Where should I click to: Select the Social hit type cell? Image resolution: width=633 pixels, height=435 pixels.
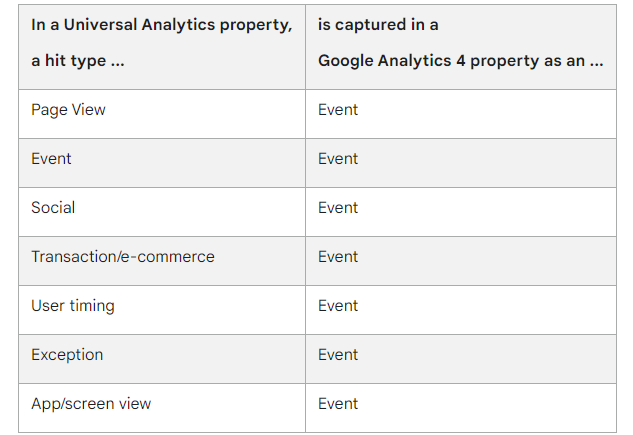(x=162, y=212)
